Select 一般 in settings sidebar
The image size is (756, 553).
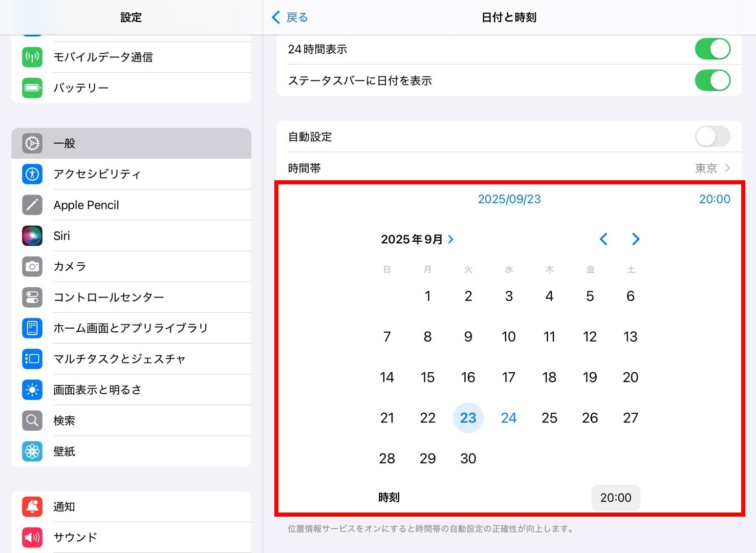coord(131,143)
